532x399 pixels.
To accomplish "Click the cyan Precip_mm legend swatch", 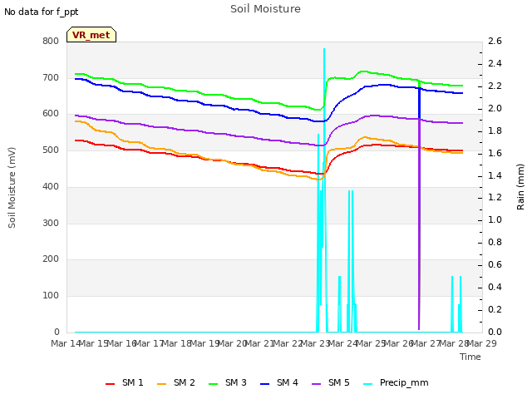I will (x=368, y=384).
